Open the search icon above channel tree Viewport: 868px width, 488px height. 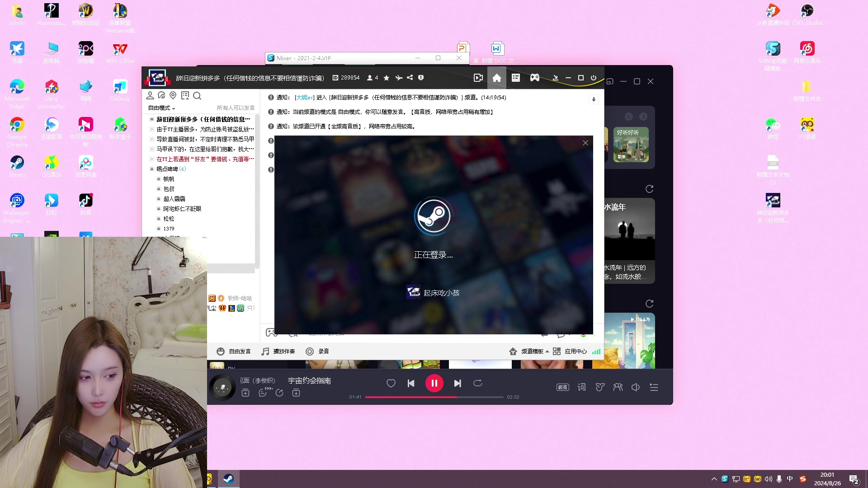[197, 95]
